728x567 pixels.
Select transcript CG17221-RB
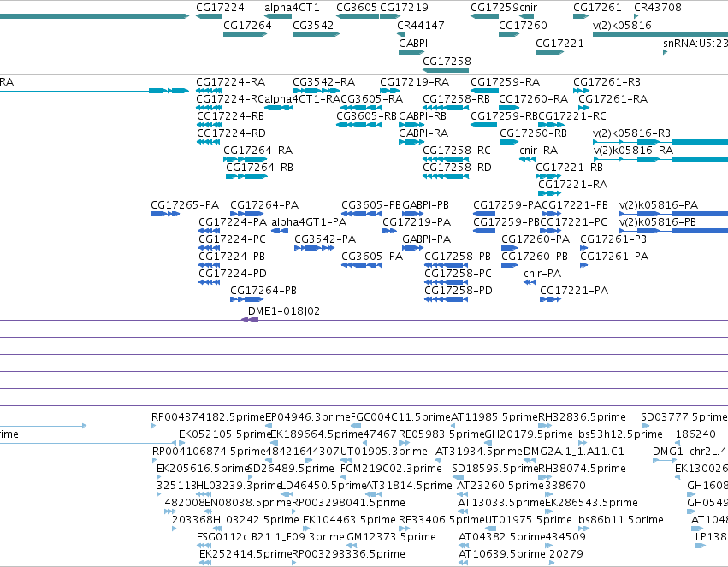tap(548, 176)
